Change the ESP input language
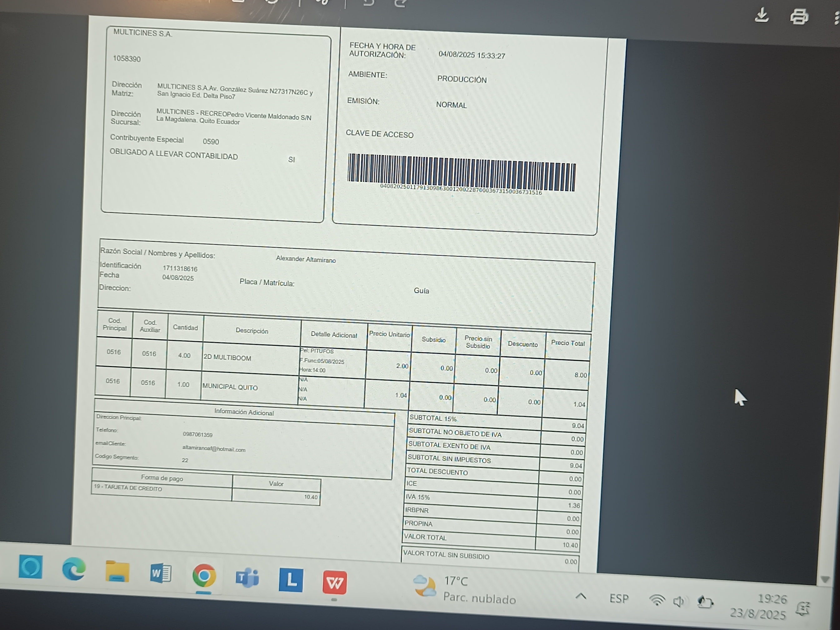840x630 pixels. click(x=619, y=599)
